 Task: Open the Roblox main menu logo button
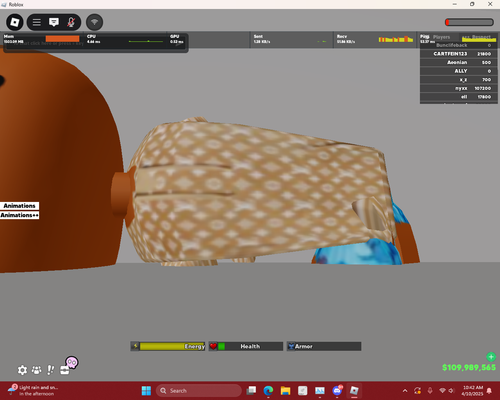15,22
